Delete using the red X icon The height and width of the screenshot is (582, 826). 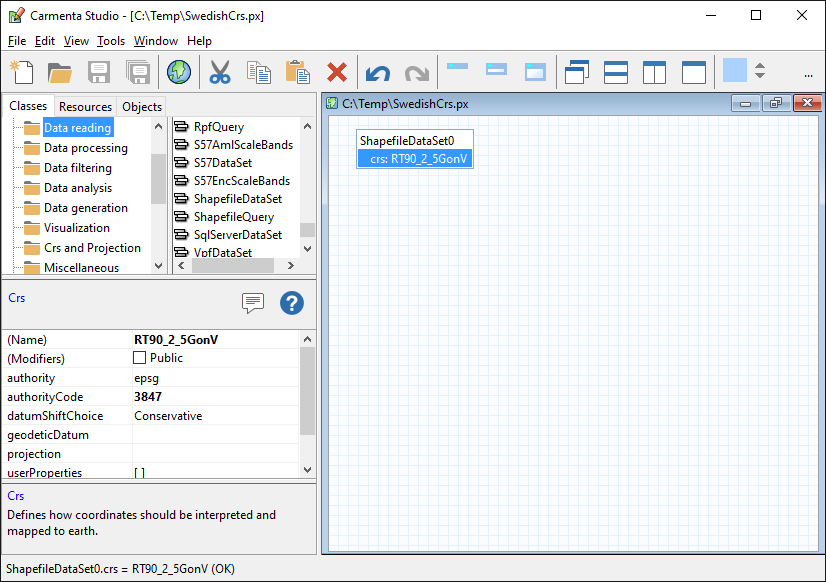[x=337, y=72]
